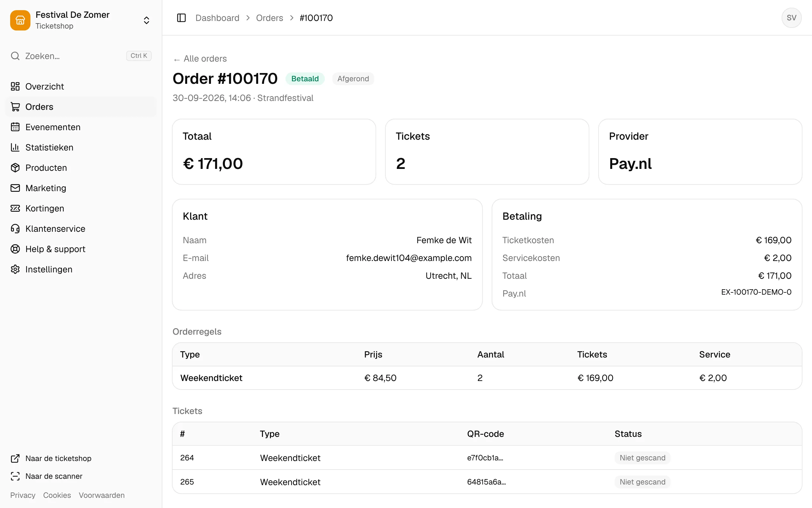The width and height of the screenshot is (812, 508).
Task: Open the Statistieken menu item
Action: pos(81,148)
